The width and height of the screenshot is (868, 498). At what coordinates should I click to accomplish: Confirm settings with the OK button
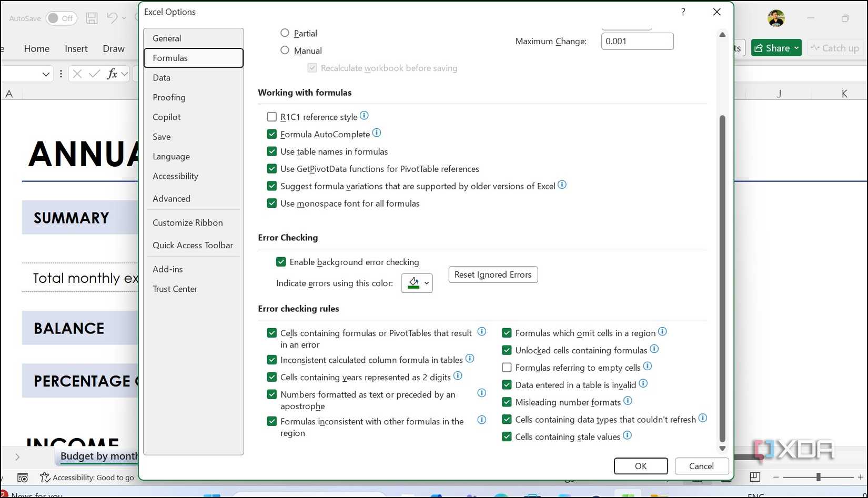(641, 466)
